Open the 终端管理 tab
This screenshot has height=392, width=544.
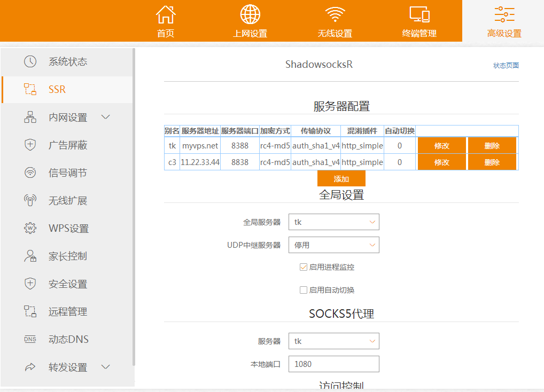(419, 21)
